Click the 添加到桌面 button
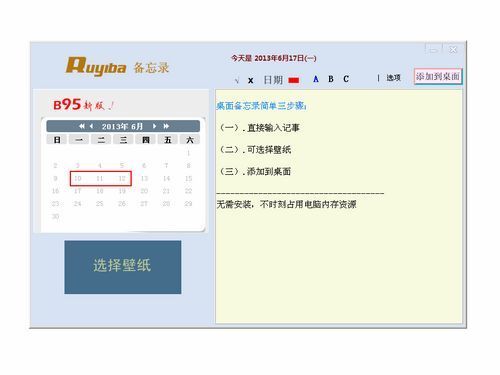This screenshot has width=500, height=375. [438, 76]
